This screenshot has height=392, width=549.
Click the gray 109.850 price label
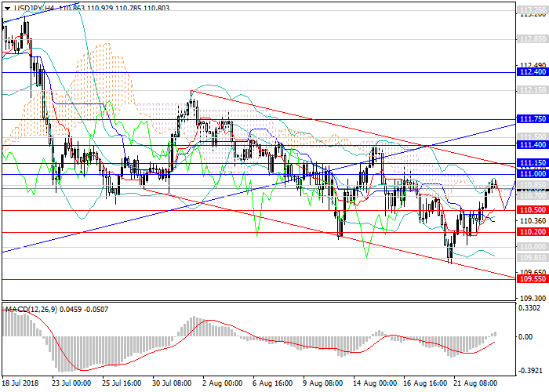click(532, 257)
